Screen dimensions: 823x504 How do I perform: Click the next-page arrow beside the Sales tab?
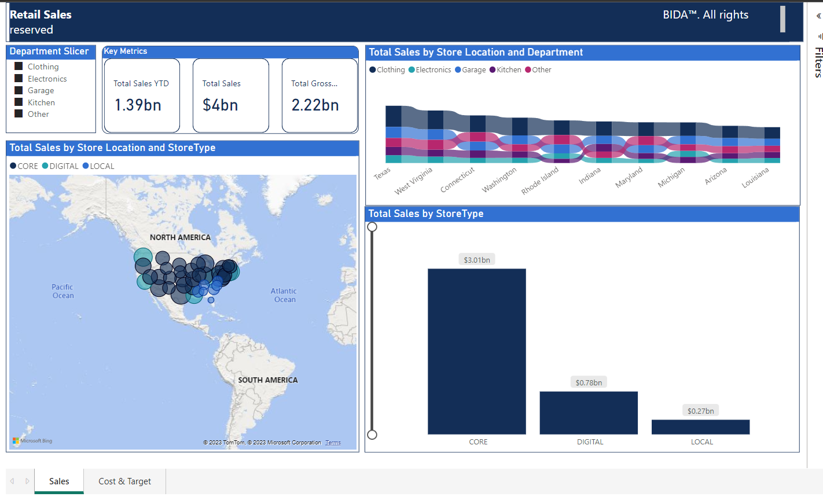click(x=27, y=481)
